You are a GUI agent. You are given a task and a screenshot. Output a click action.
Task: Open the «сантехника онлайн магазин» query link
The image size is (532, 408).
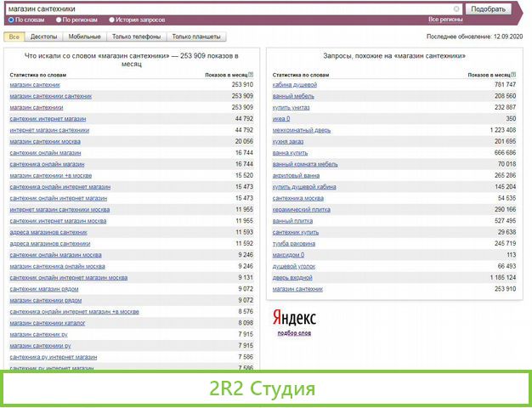pos(47,164)
